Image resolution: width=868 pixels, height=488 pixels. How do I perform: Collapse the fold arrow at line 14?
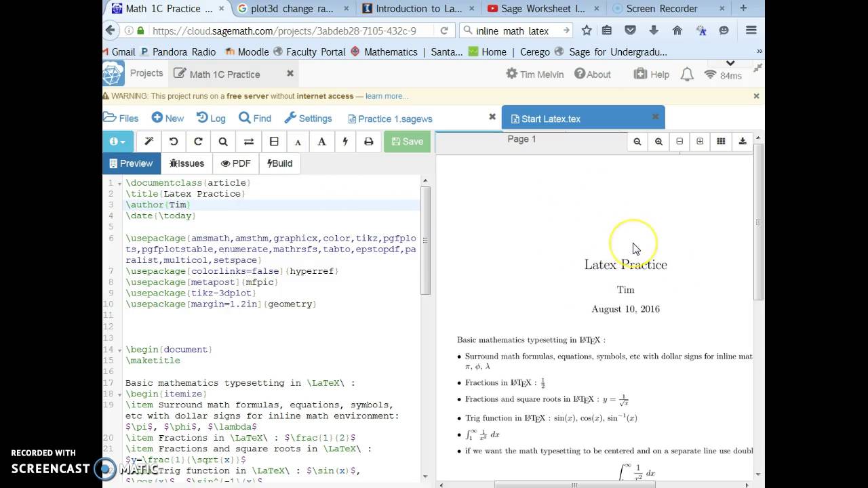click(120, 350)
